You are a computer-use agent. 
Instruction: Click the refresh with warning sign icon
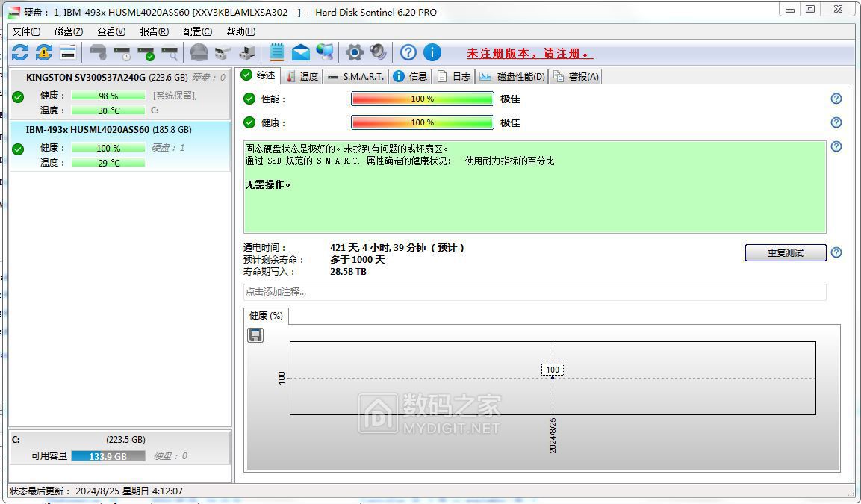coord(44,52)
